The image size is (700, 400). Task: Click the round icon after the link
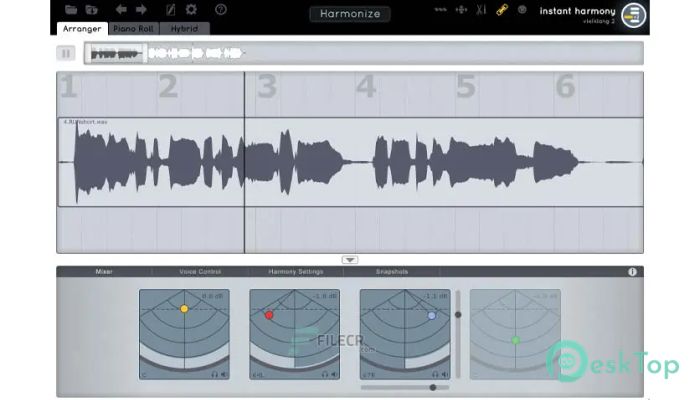pos(522,9)
